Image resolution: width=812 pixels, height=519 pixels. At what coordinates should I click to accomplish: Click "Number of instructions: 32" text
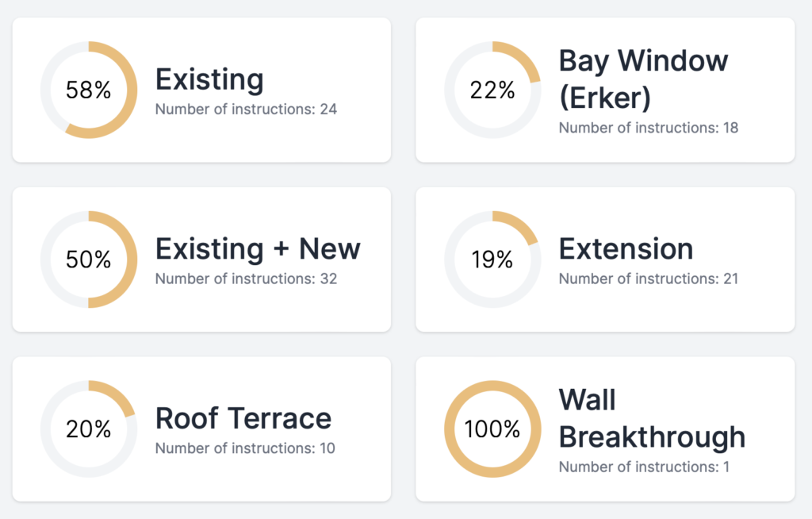pos(246,279)
